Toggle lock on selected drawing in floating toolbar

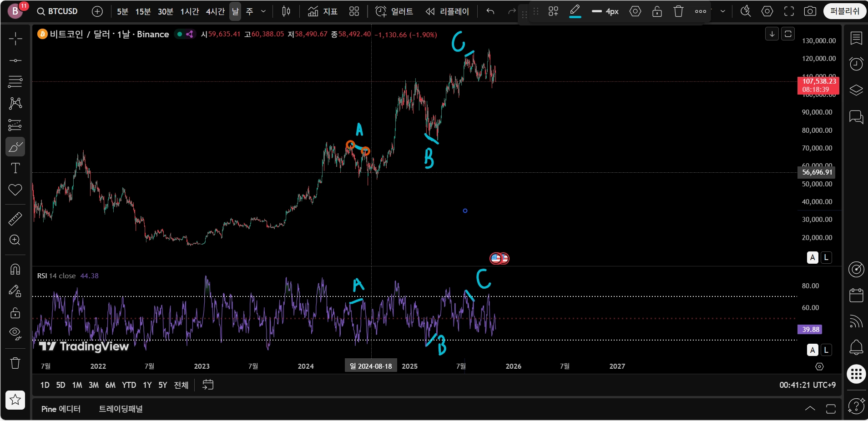tap(657, 11)
